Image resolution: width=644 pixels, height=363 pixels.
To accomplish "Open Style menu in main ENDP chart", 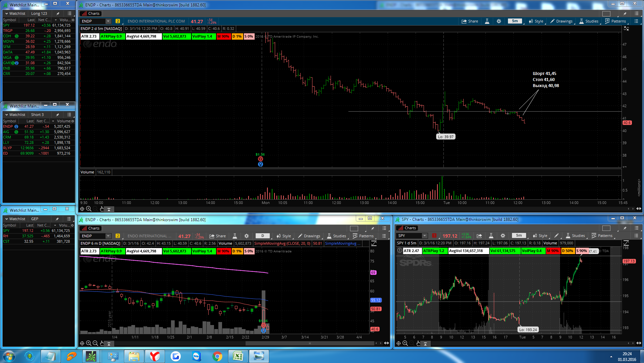I will coord(536,21).
